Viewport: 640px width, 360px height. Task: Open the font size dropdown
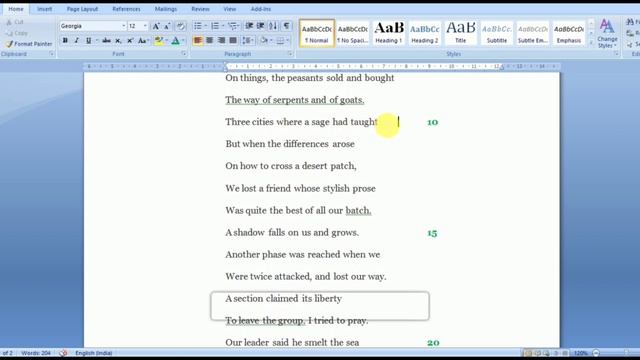click(x=145, y=26)
